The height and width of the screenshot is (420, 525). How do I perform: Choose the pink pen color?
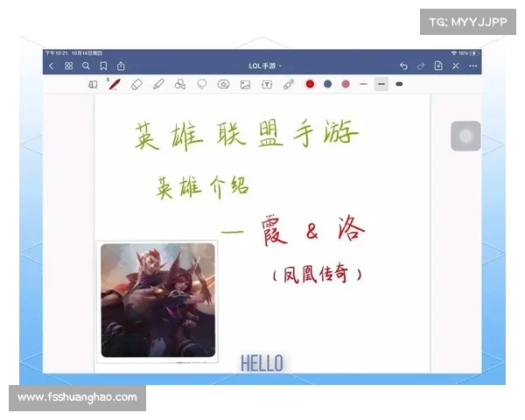pos(346,84)
